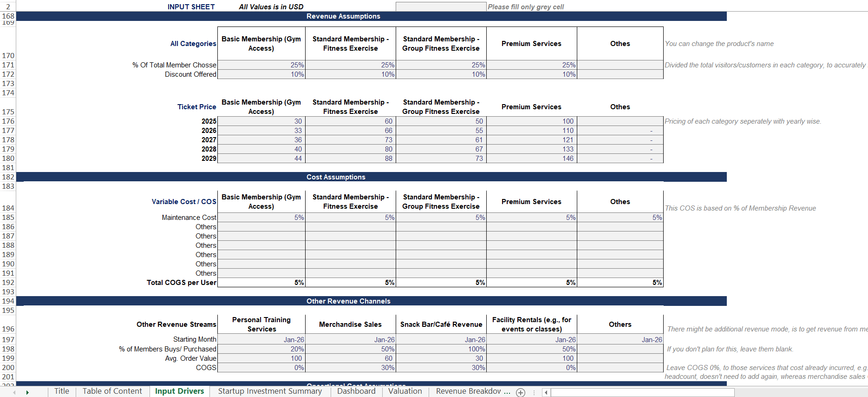Select 'Other Revenue Streams' label
Viewport: 868px width, 397px height.
[x=176, y=324]
